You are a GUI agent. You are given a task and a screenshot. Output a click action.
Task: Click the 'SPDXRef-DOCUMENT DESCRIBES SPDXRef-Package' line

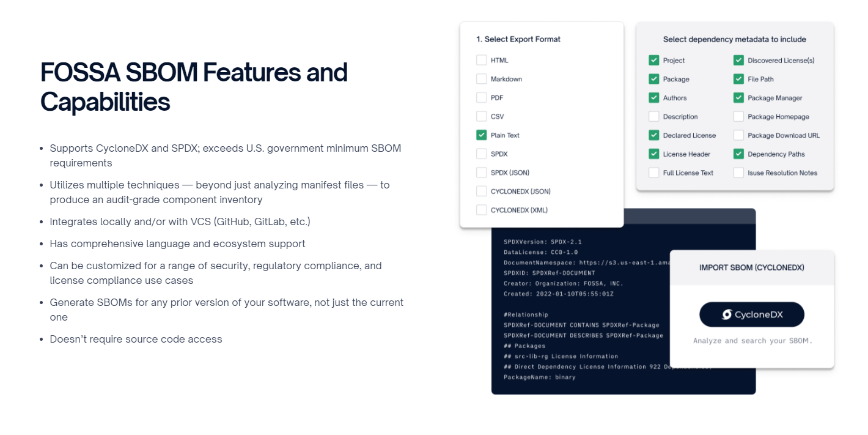tap(583, 335)
